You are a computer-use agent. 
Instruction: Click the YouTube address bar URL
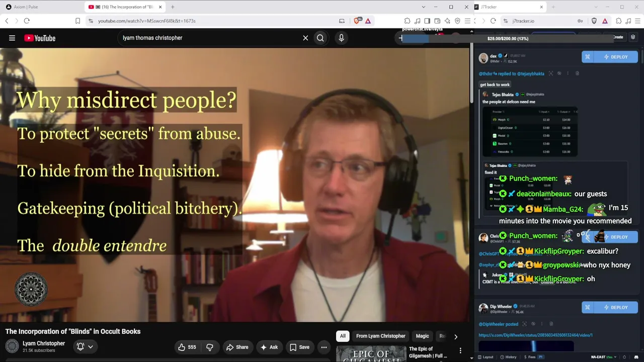[x=146, y=21]
